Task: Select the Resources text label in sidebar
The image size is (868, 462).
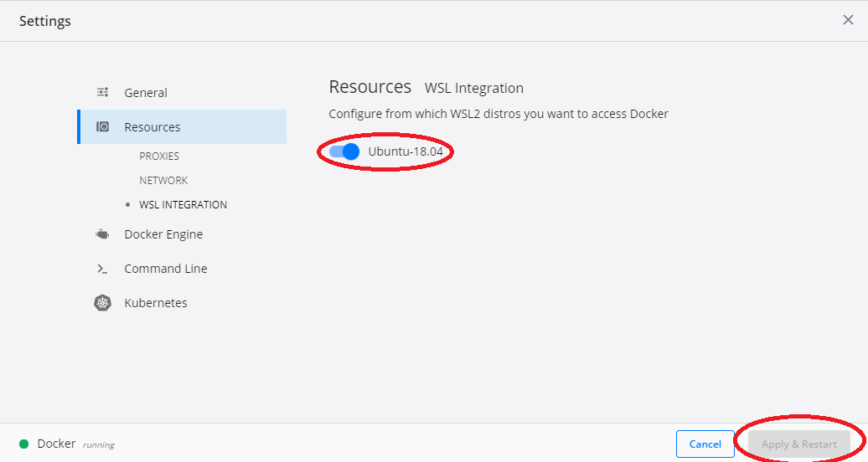Action: (x=152, y=127)
